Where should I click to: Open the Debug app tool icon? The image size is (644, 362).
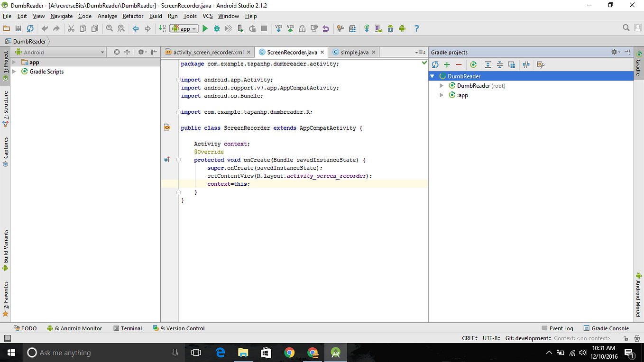tap(217, 28)
